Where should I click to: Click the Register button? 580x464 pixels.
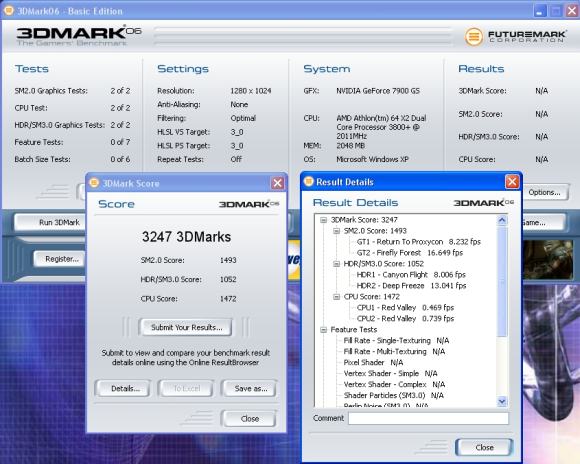(x=60, y=259)
